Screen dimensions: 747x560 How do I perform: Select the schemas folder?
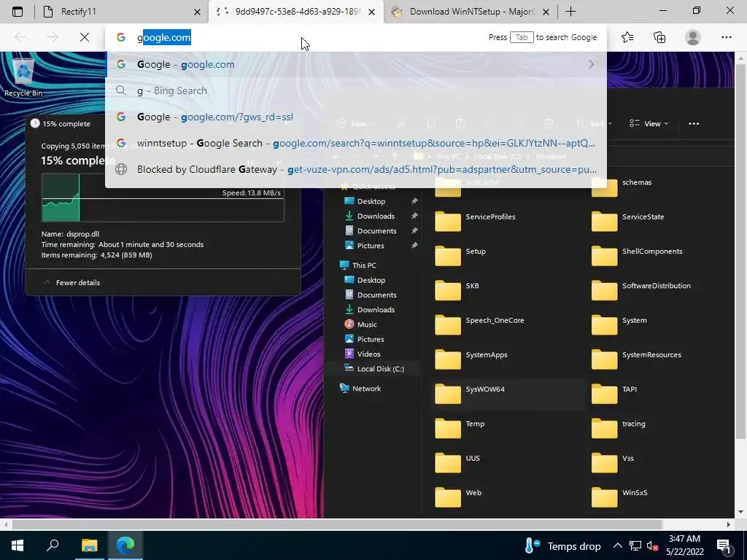tap(622, 187)
